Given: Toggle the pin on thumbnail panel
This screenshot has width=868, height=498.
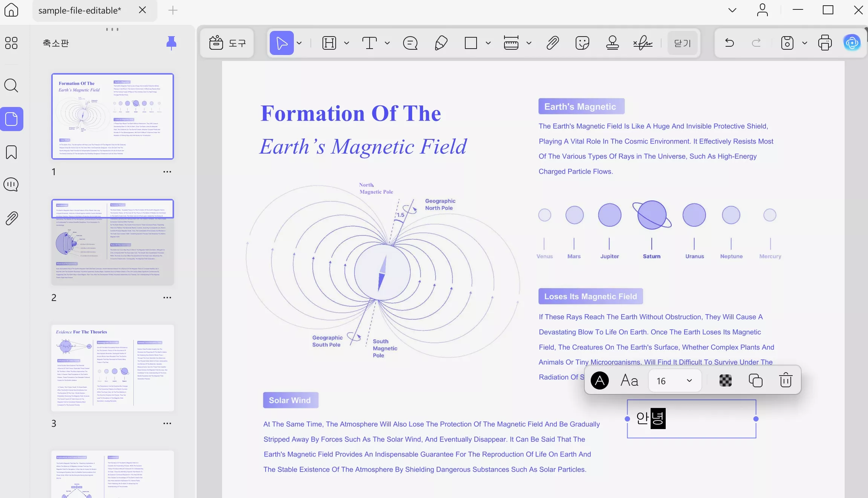Looking at the screenshot, I should 171,43.
